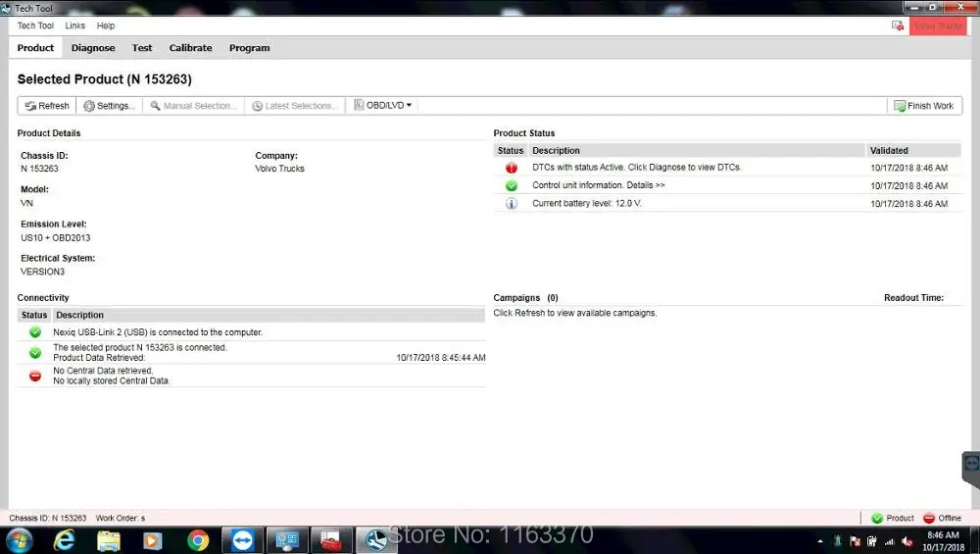This screenshot has height=554, width=980.
Task: Click the Company value Volvo Trucks
Action: [279, 169]
